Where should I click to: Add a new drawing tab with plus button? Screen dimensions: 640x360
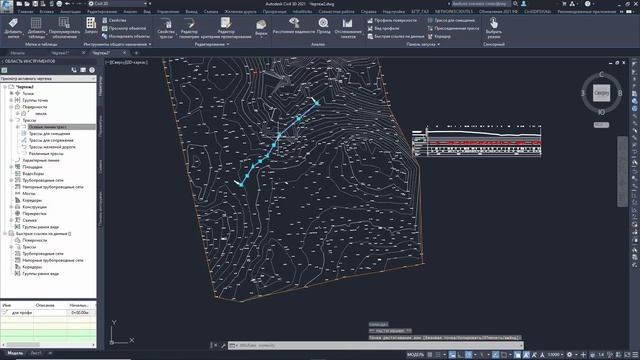coord(136,53)
